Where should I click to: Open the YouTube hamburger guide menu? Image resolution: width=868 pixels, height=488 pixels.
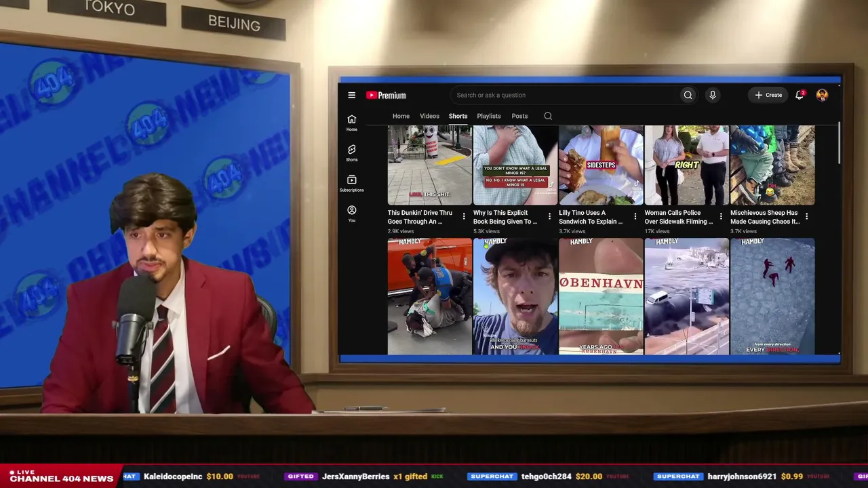tap(351, 96)
